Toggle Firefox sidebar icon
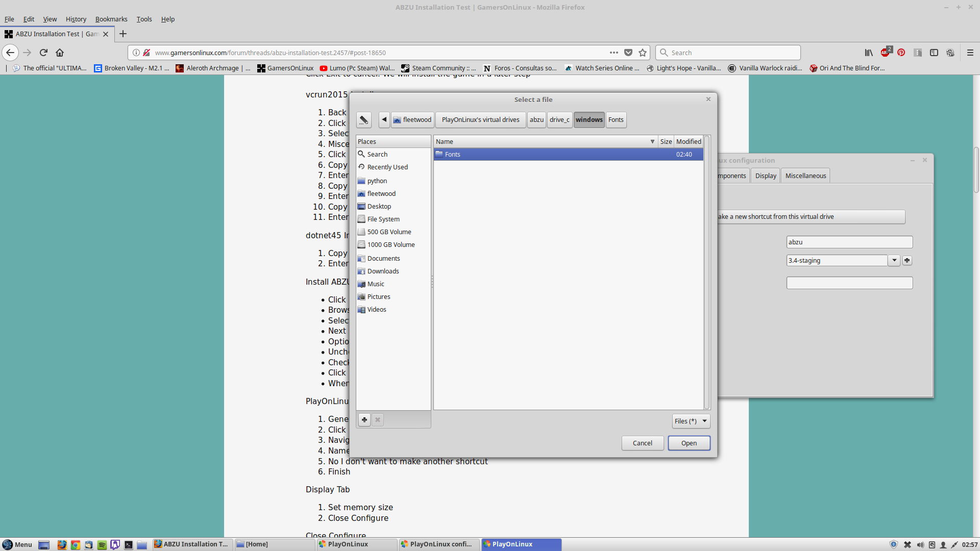The width and height of the screenshot is (980, 551). click(934, 53)
